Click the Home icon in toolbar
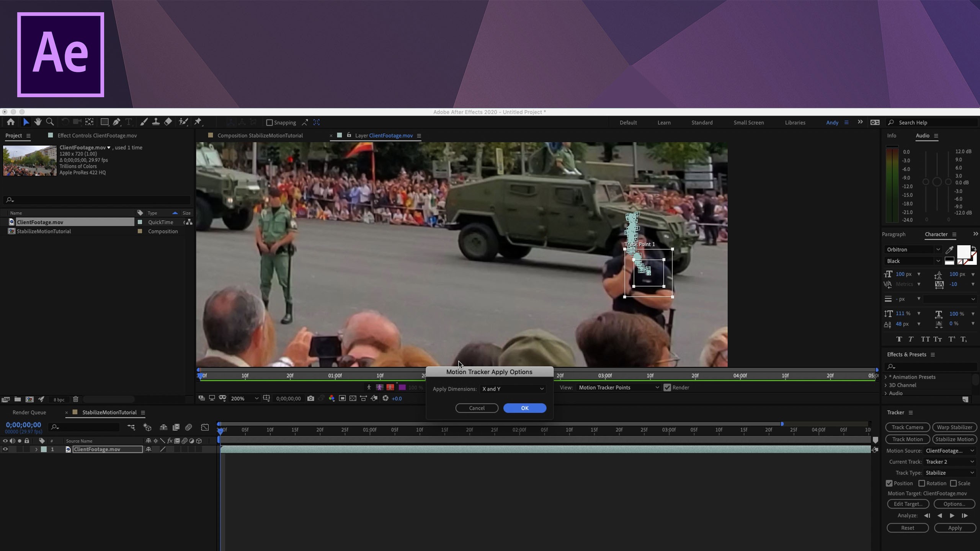The height and width of the screenshot is (551, 980). tap(11, 122)
